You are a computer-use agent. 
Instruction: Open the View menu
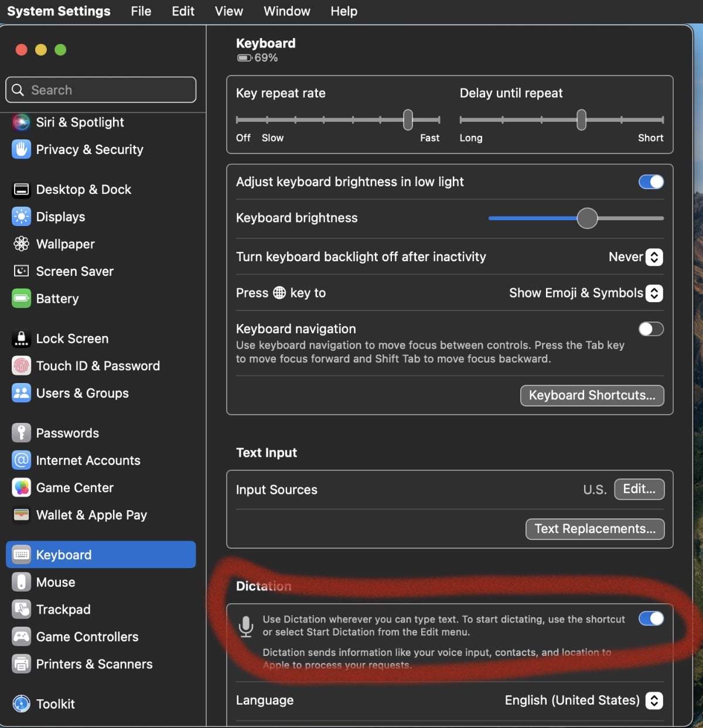click(228, 11)
